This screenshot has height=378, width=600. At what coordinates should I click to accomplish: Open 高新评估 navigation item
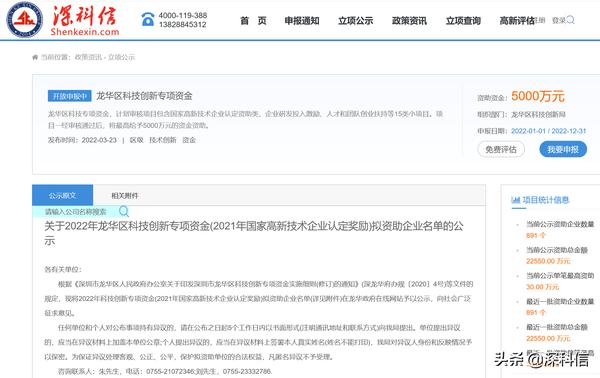click(517, 21)
